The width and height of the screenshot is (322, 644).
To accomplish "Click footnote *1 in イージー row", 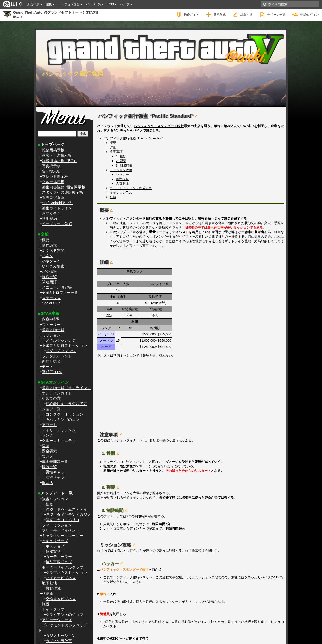I will (x=113, y=334).
